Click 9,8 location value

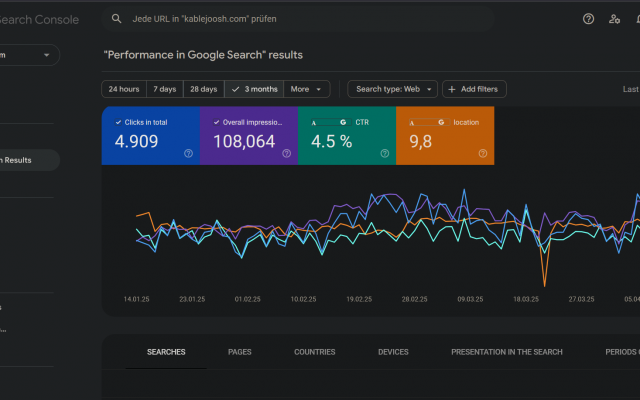tap(420, 141)
